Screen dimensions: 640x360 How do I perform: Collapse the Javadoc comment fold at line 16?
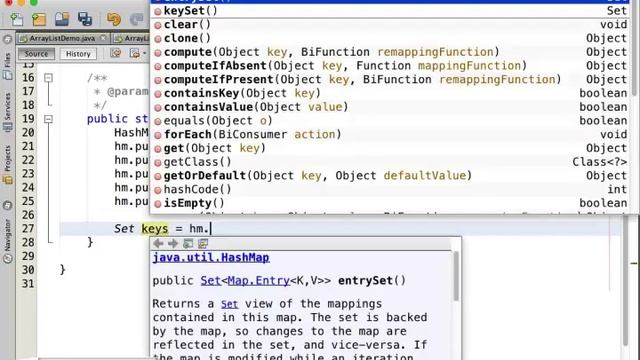click(48, 78)
